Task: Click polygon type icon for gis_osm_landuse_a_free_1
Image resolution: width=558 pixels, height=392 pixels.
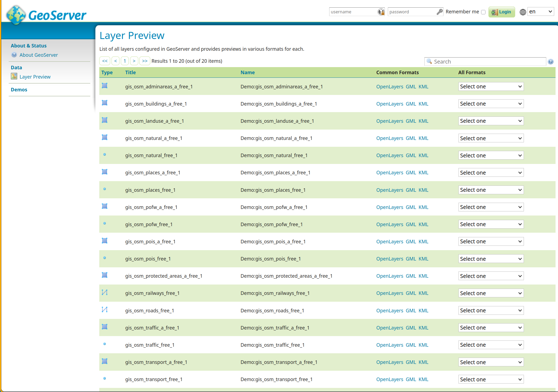Action: coord(105,120)
